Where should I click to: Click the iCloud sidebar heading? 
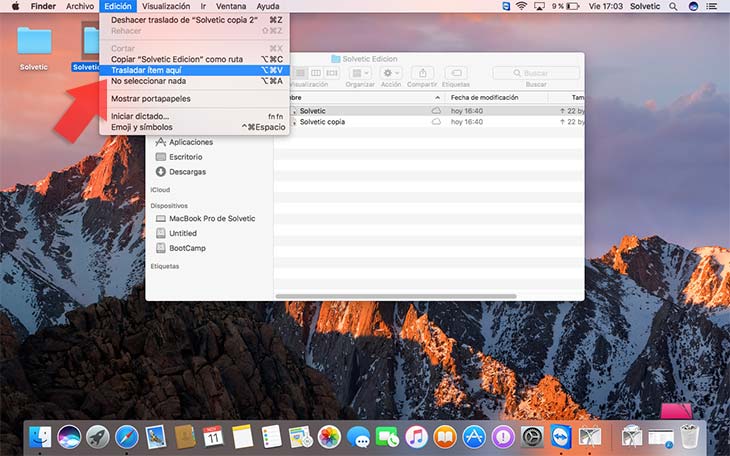[x=160, y=190]
